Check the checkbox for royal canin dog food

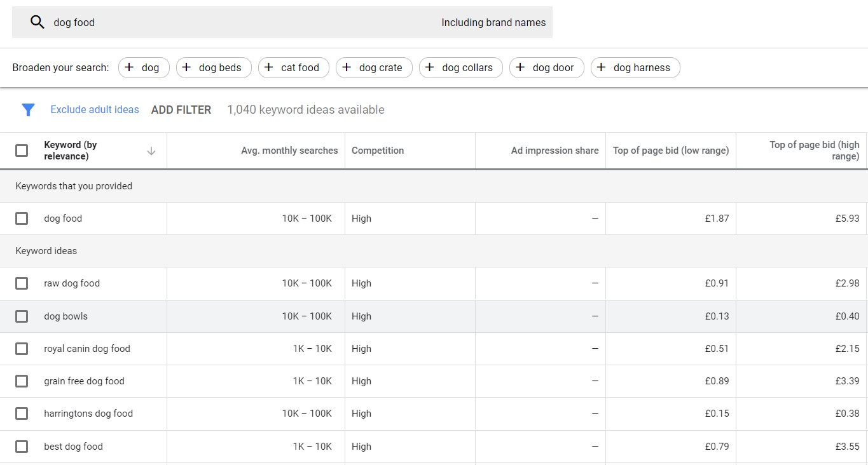tap(22, 349)
